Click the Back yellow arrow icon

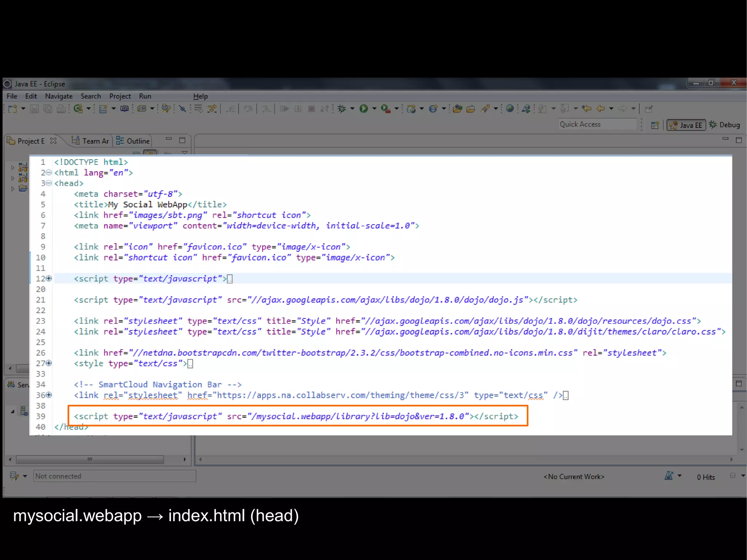tap(600, 109)
